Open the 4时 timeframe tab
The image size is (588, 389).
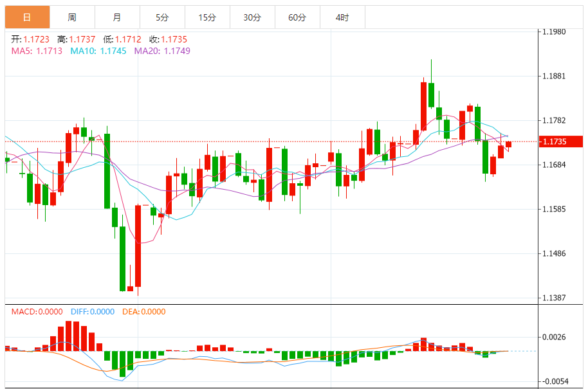click(x=342, y=17)
